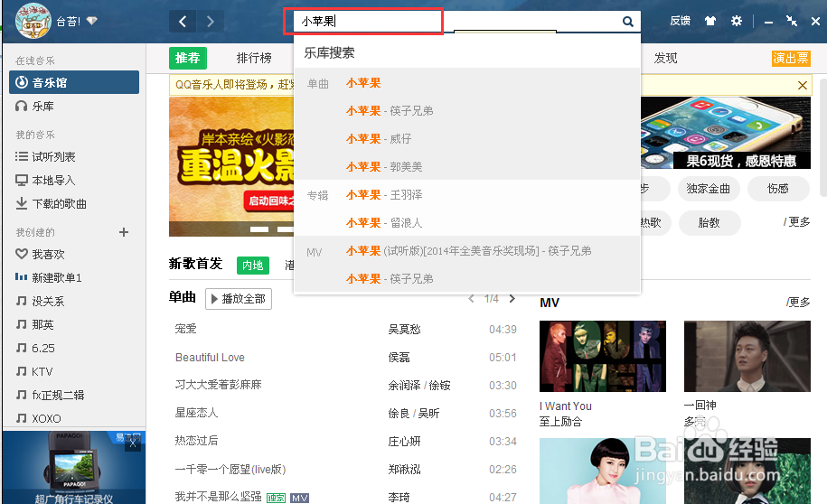Add new playlist with plus icon
The height and width of the screenshot is (504, 827).
click(x=124, y=232)
